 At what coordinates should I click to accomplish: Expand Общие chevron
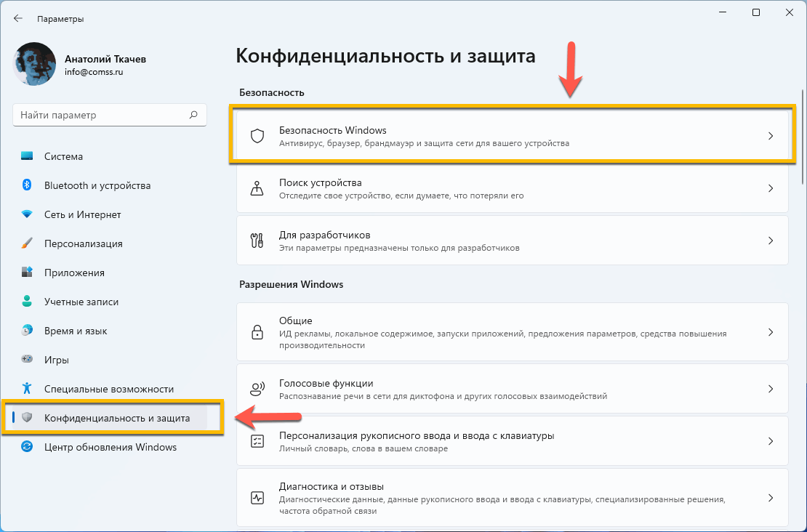771,332
